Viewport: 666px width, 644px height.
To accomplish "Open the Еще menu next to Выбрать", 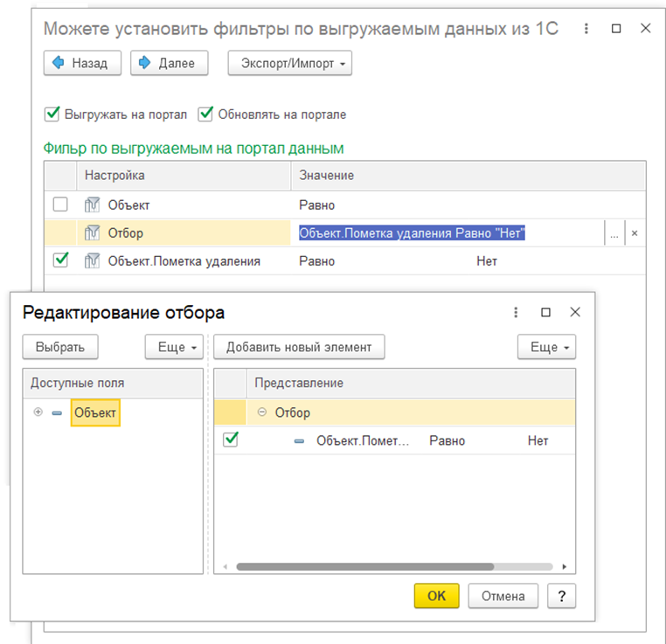I will click(174, 347).
